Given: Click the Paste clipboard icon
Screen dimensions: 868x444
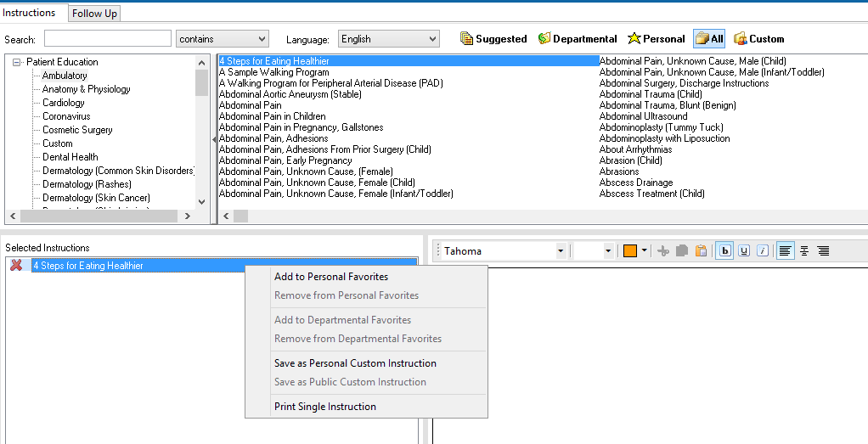Looking at the screenshot, I should click(701, 251).
